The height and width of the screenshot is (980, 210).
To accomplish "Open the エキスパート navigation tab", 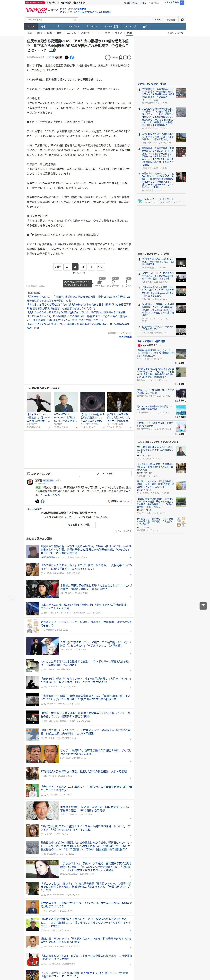I will point(72,27).
